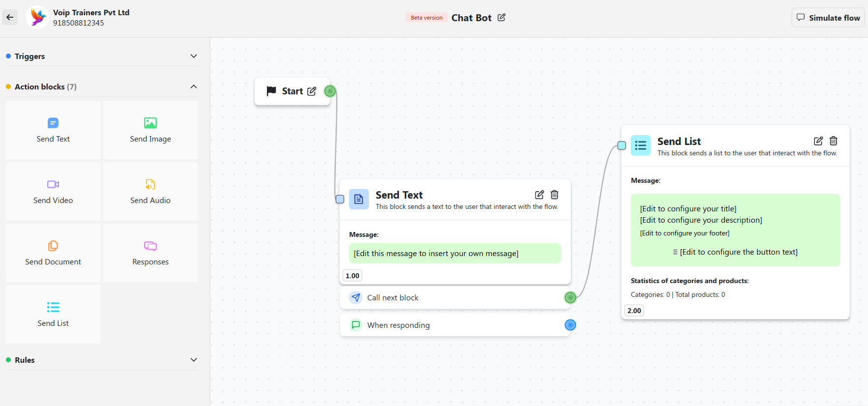
Task: Click the back arrow in the header
Action: point(10,17)
